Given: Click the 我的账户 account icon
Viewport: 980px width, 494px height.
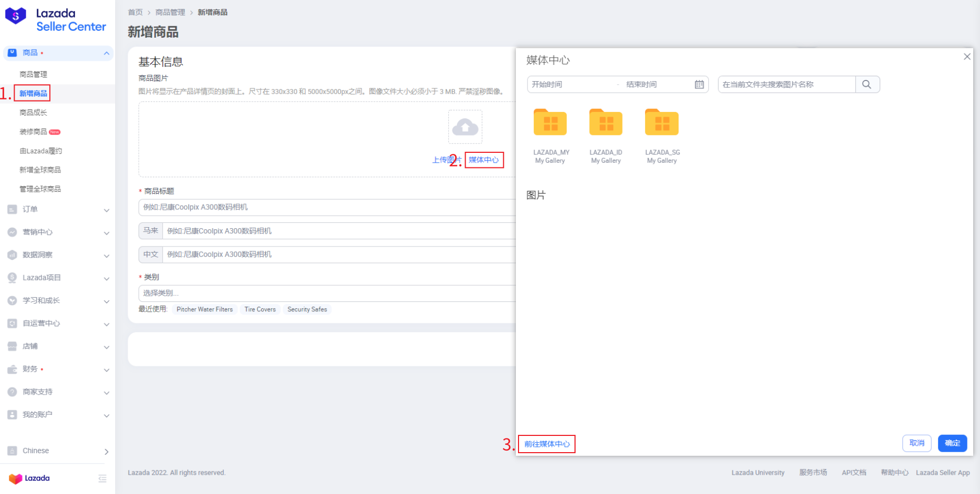Looking at the screenshot, I should point(13,415).
